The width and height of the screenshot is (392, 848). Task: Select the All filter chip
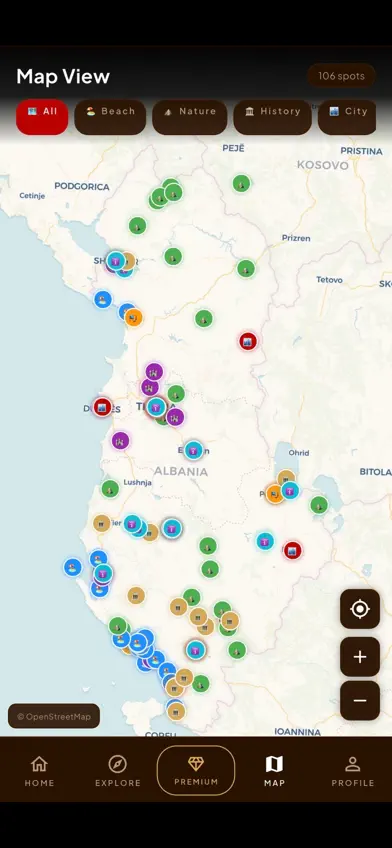coord(42,117)
